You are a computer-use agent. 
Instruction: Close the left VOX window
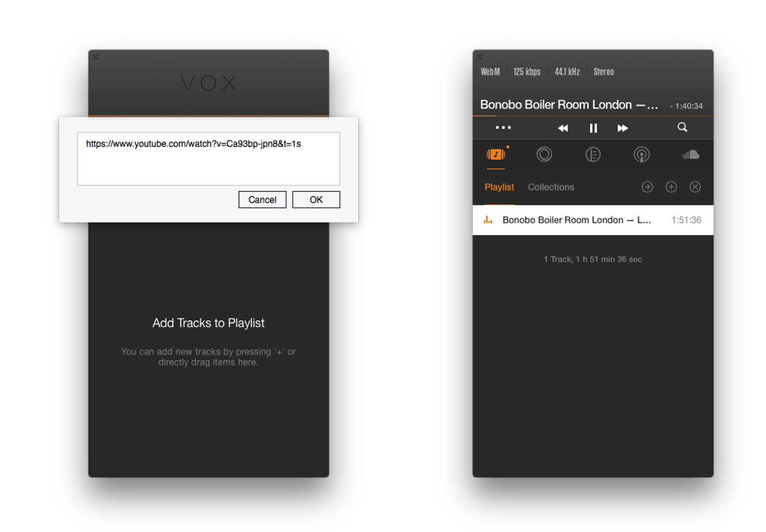tap(95, 57)
